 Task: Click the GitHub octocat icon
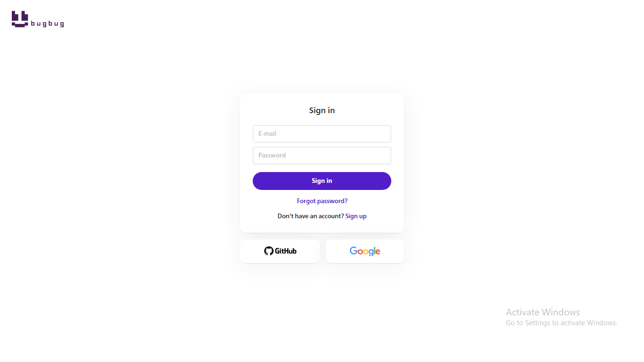pyautogui.click(x=269, y=251)
